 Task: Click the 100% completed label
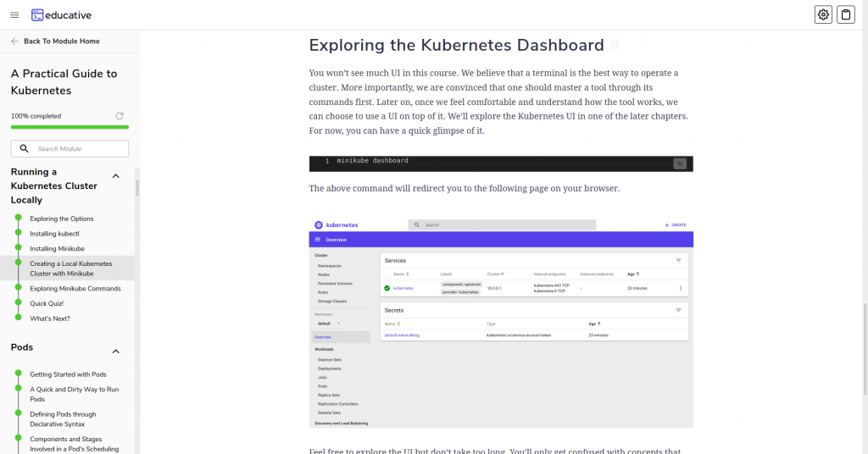pyautogui.click(x=36, y=116)
